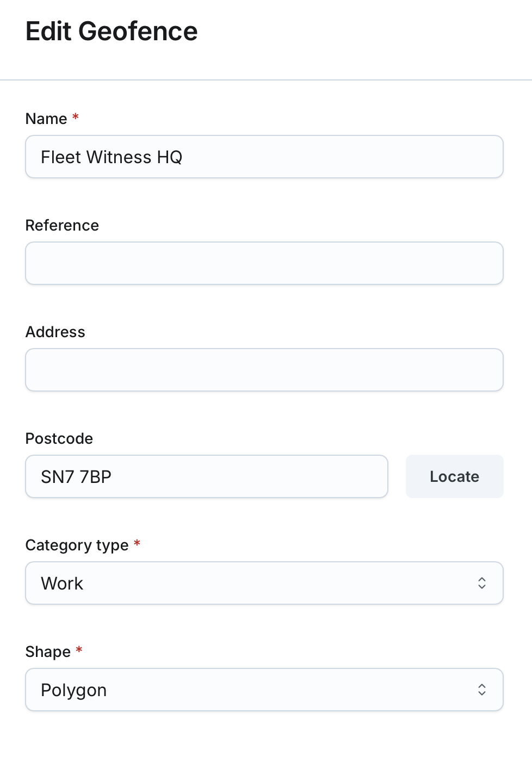Click the red asterisk beside Name

point(76,117)
